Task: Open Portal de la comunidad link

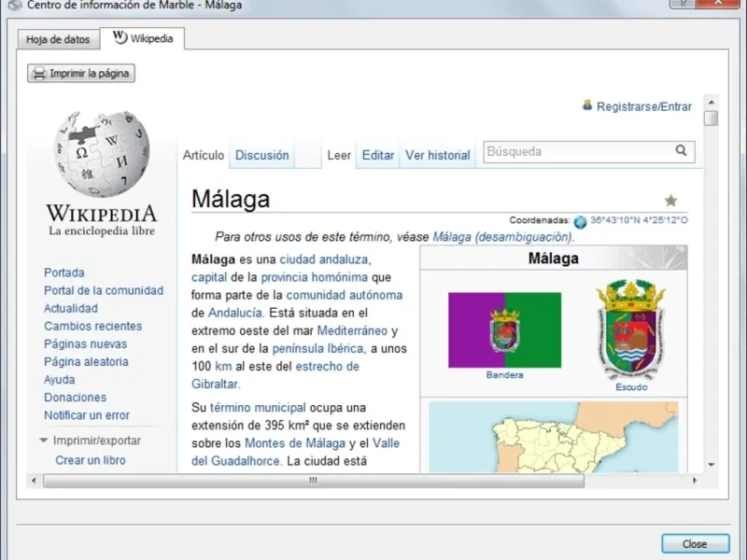Action: tap(104, 290)
